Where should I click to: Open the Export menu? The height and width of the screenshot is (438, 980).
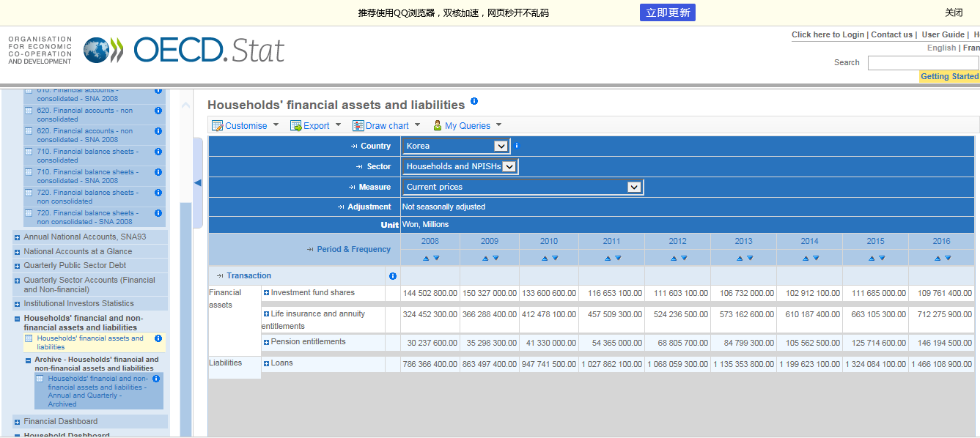[316, 125]
